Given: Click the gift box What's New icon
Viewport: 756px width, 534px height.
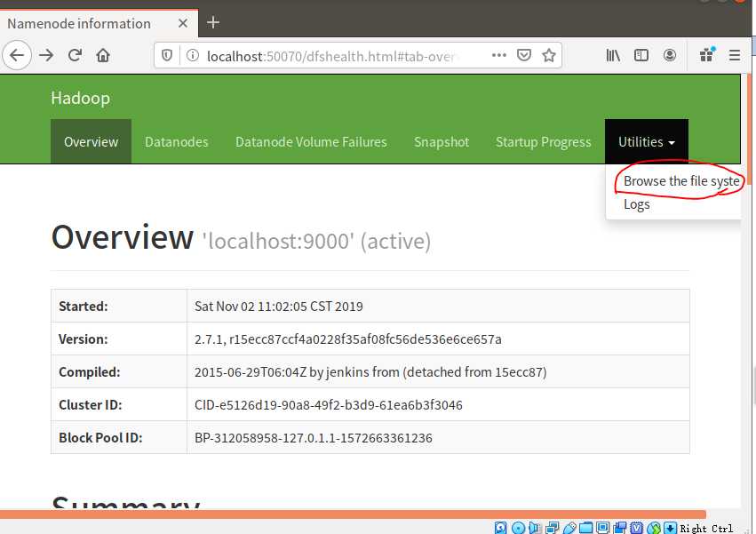Looking at the screenshot, I should [x=707, y=54].
